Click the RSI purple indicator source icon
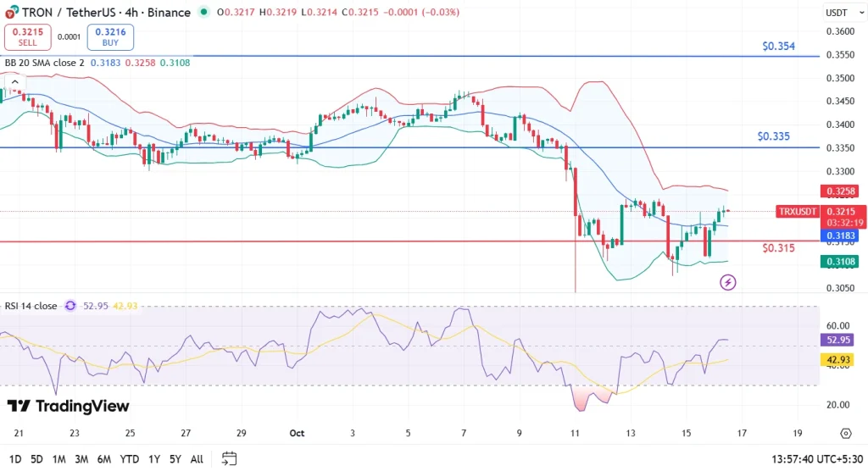 (x=70, y=306)
